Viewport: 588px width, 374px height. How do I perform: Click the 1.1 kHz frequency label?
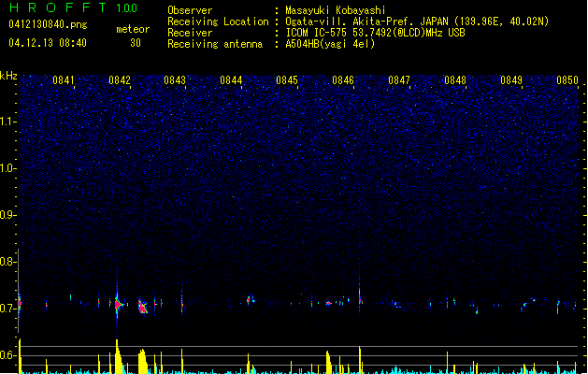[7, 122]
